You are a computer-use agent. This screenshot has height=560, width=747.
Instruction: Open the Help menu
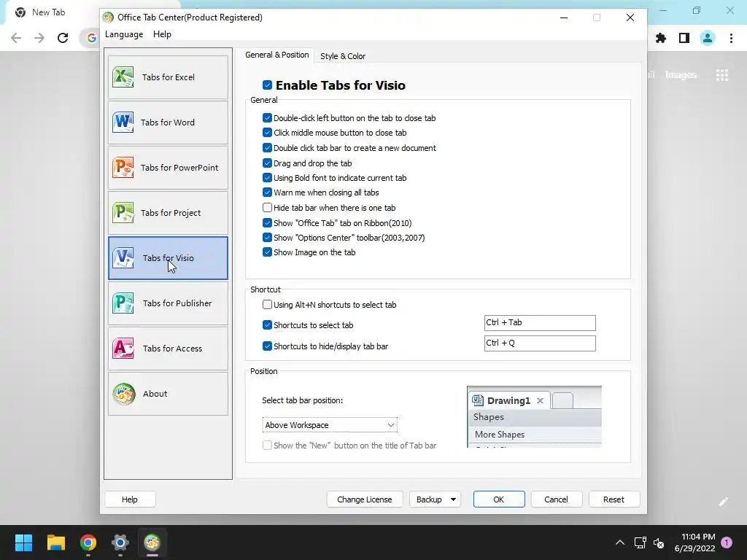(162, 34)
